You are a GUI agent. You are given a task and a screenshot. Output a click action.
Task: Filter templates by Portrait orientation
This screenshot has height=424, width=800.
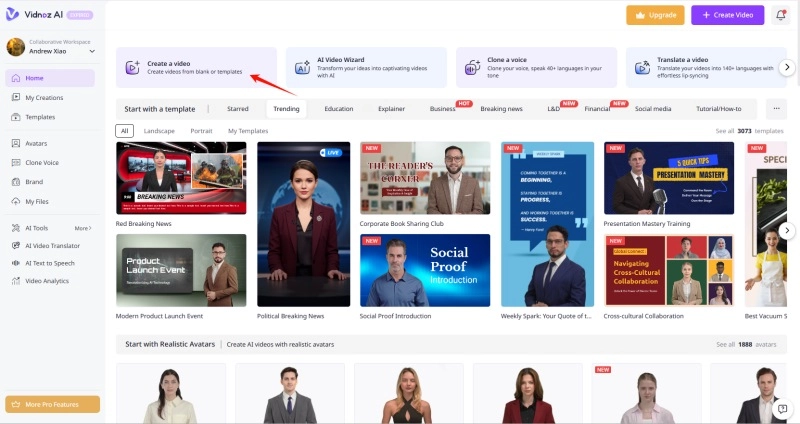tap(203, 131)
